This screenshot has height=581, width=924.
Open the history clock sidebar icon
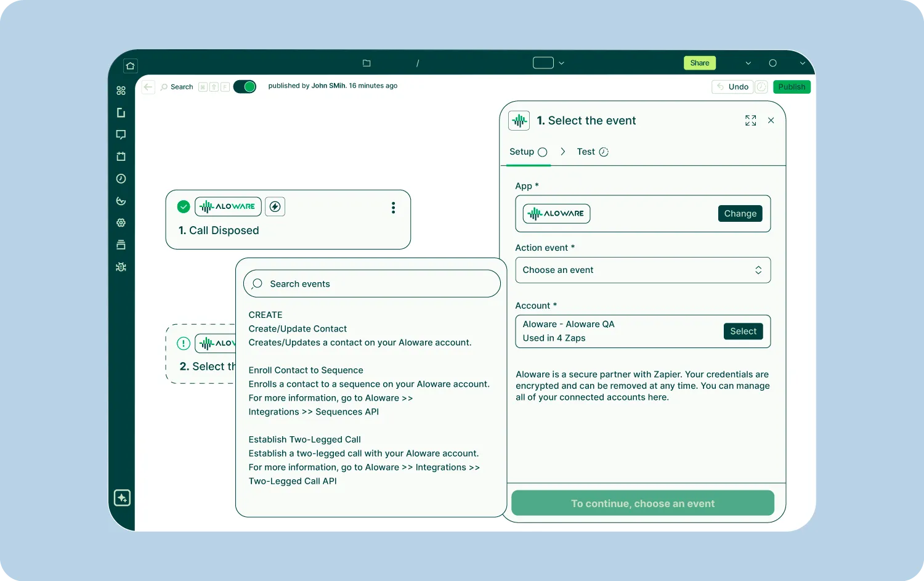point(121,179)
